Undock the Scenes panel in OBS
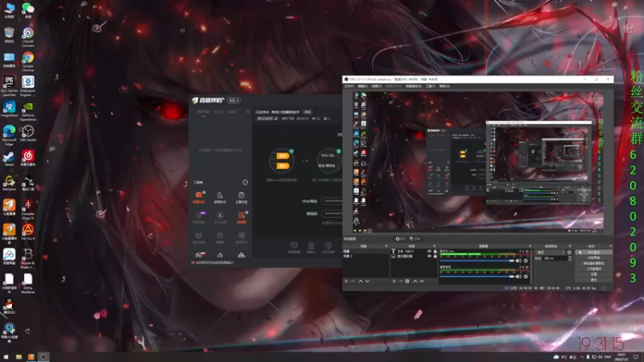 click(x=386, y=246)
